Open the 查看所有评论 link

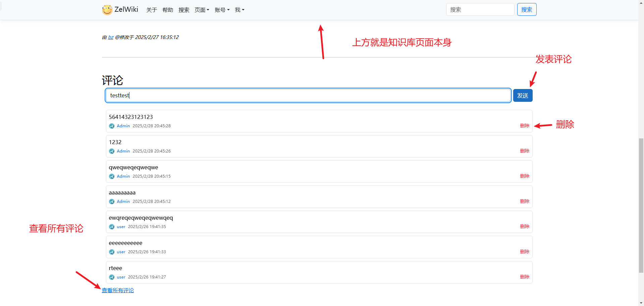[118, 290]
